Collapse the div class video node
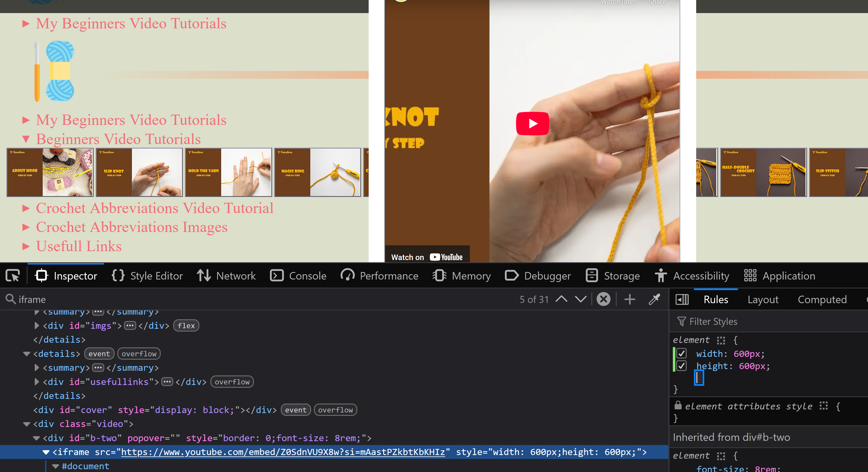The height and width of the screenshot is (472, 868). pos(27,424)
